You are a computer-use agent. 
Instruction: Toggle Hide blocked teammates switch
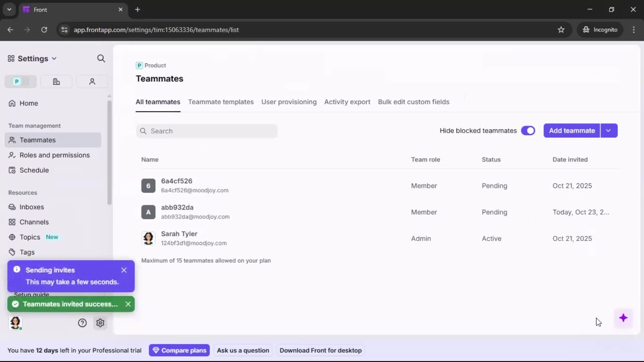pos(528,131)
